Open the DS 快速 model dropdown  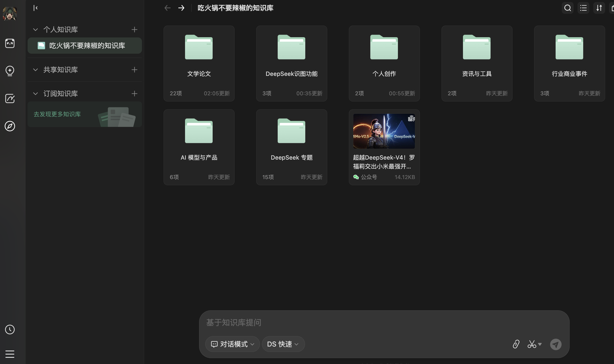(x=283, y=344)
